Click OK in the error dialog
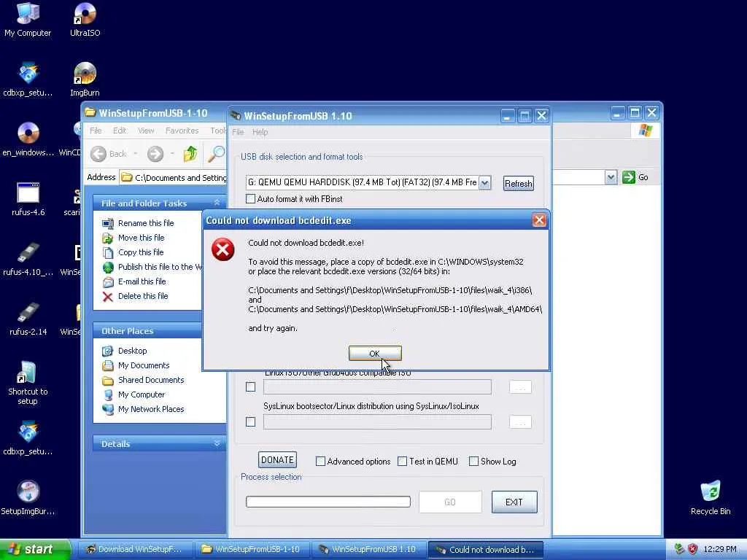 click(x=375, y=354)
